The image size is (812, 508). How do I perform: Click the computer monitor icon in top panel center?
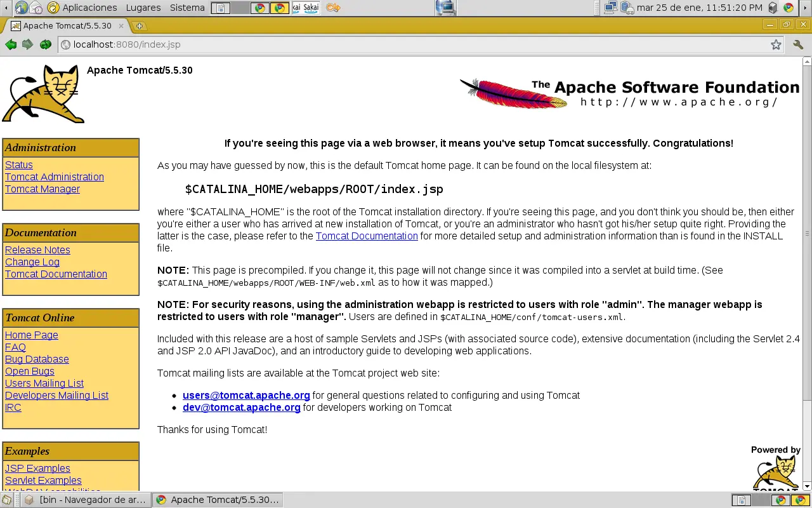(446, 8)
